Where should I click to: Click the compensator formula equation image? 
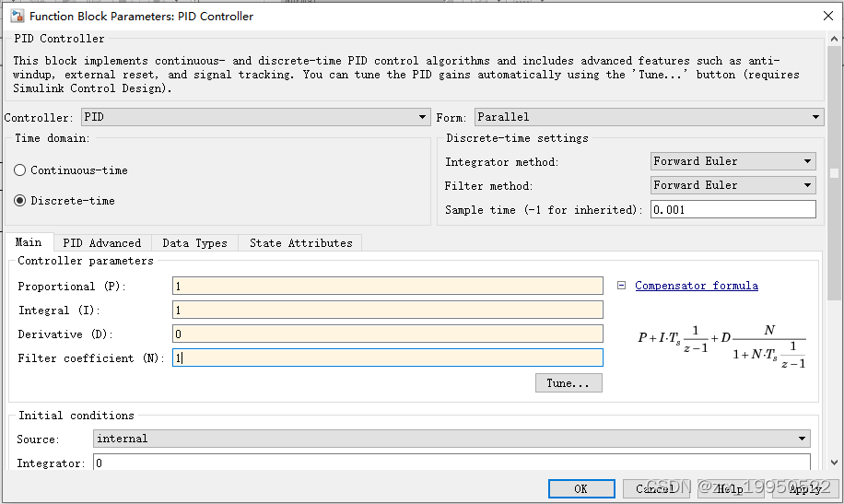(721, 347)
